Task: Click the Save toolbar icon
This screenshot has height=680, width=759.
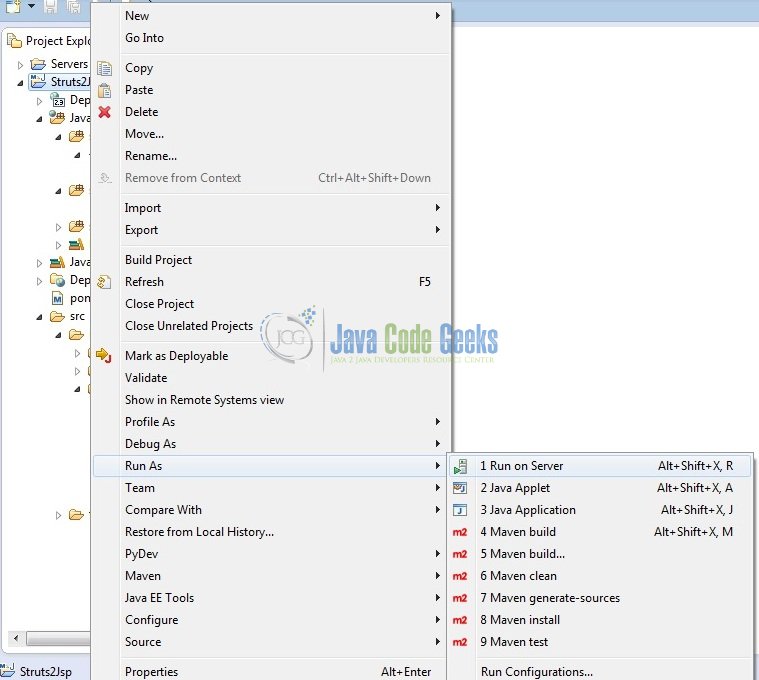Action: (x=50, y=6)
